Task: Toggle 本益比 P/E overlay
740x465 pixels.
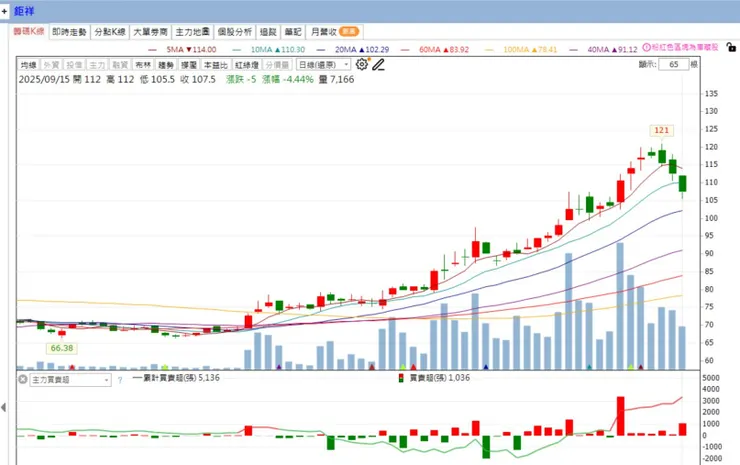Action: tap(216, 65)
